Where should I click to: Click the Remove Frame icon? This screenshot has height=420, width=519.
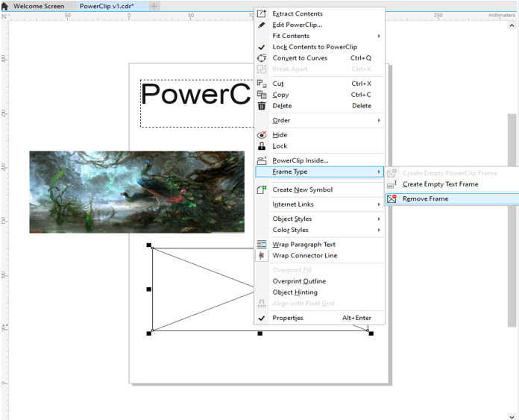(392, 198)
